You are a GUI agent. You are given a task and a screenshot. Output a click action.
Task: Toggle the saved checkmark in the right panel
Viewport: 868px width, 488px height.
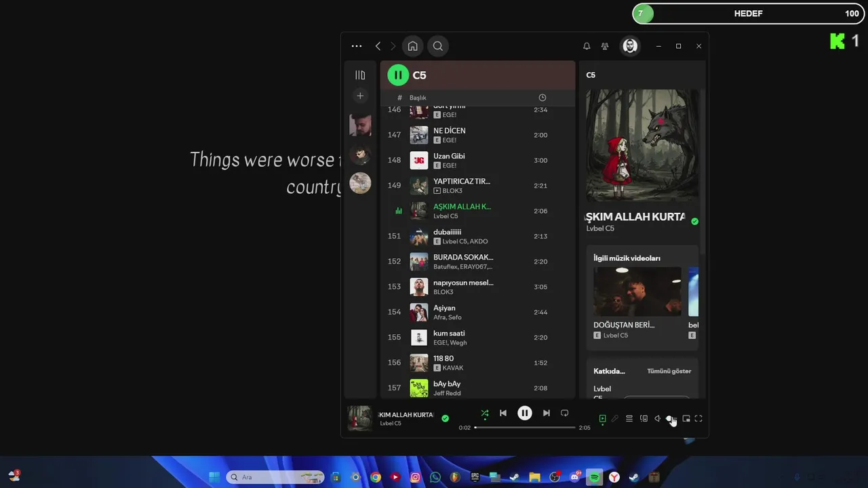pyautogui.click(x=694, y=222)
